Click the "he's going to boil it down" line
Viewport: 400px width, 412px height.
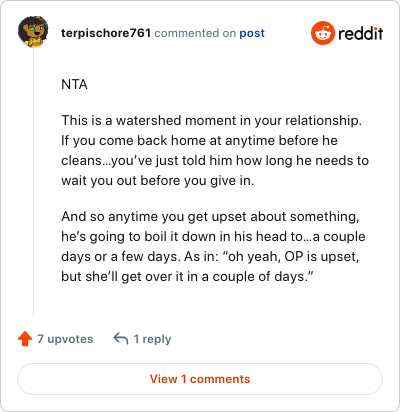click(x=213, y=237)
